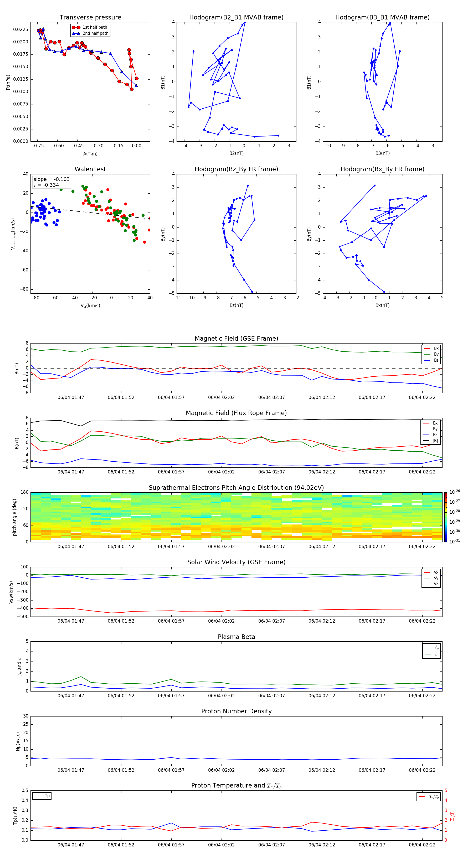Image resolution: width=473 pixels, height=868 pixels.
Task: Click the "r = -0.334" correlation annotation
Action: (x=46, y=185)
